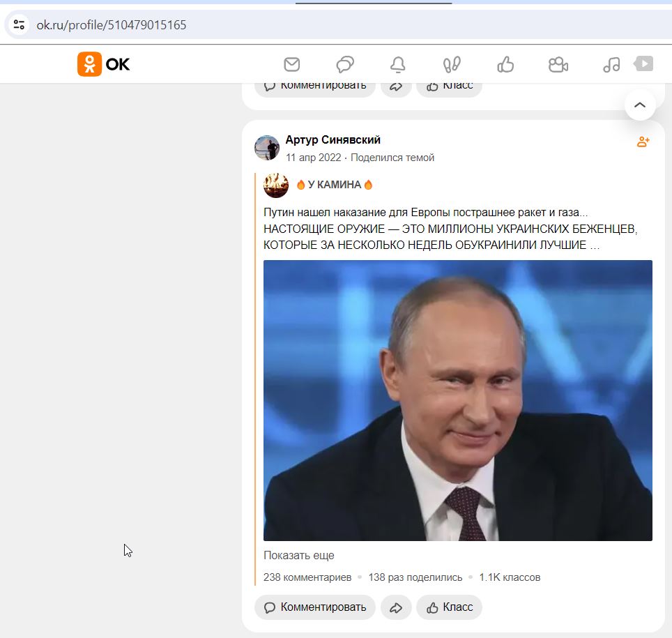Click Класс button under the Putin post

tap(449, 607)
